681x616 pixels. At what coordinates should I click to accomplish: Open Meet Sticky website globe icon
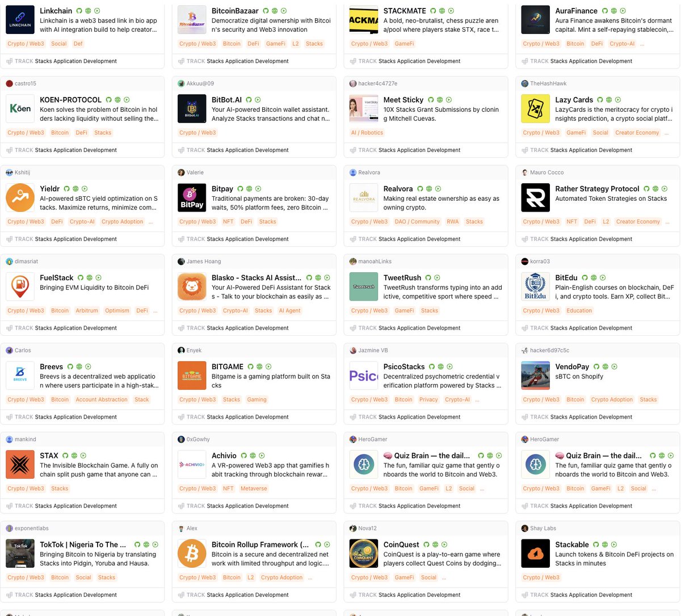440,100
